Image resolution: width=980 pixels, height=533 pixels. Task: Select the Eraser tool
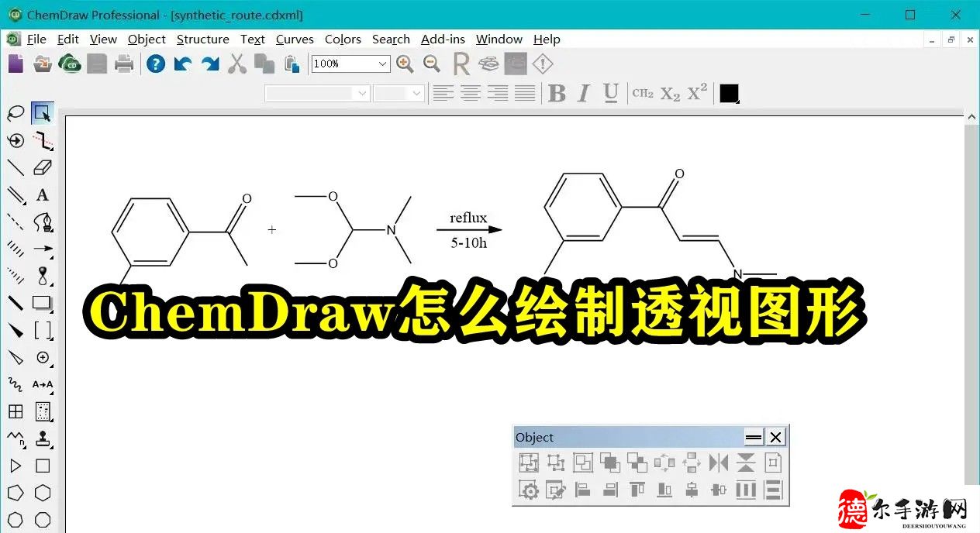(43, 167)
